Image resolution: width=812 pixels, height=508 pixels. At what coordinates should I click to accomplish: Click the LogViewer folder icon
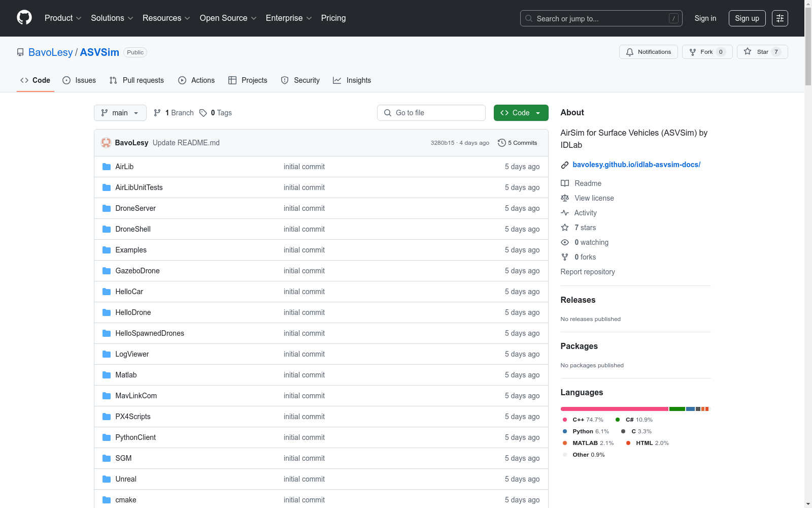[107, 354]
